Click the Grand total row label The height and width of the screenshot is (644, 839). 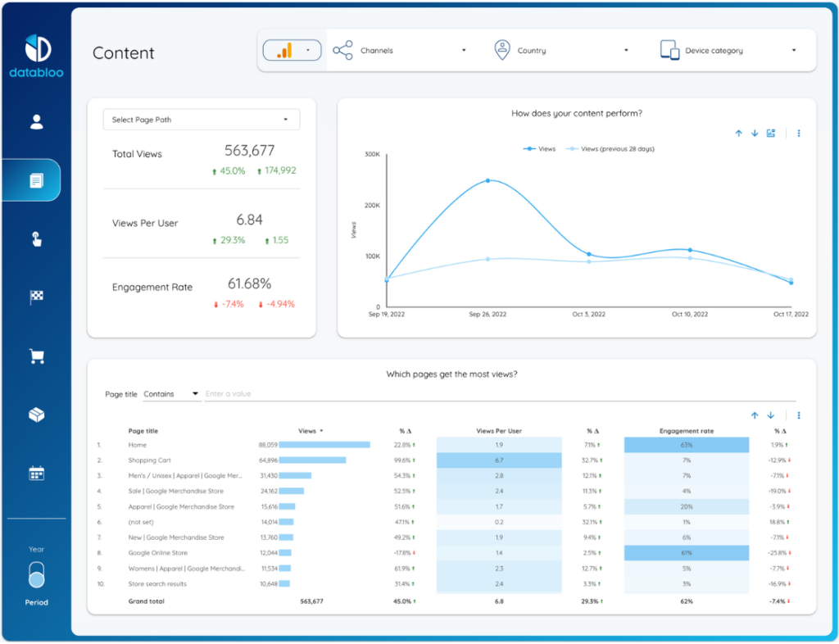point(146,601)
